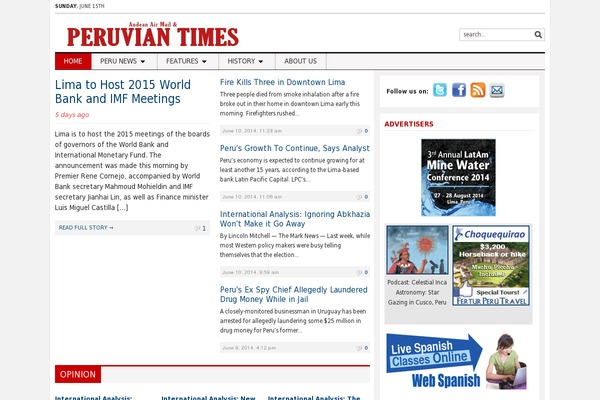
Task: Click the LatAm Mine Water Conference ad
Action: 458,178
